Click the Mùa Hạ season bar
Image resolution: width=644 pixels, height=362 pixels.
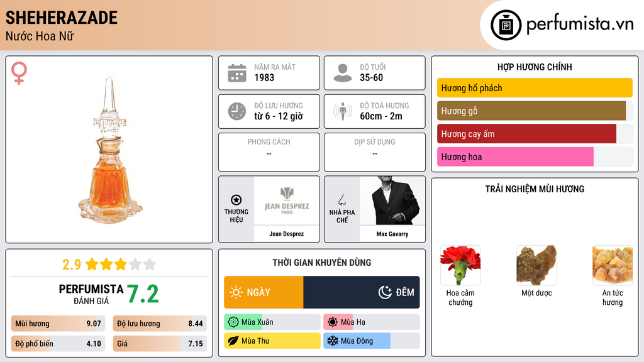pyautogui.click(x=372, y=322)
